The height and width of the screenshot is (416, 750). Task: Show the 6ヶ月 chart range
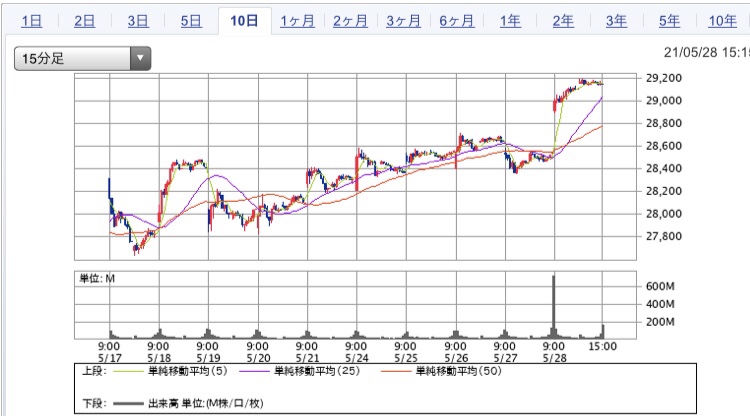tap(457, 21)
